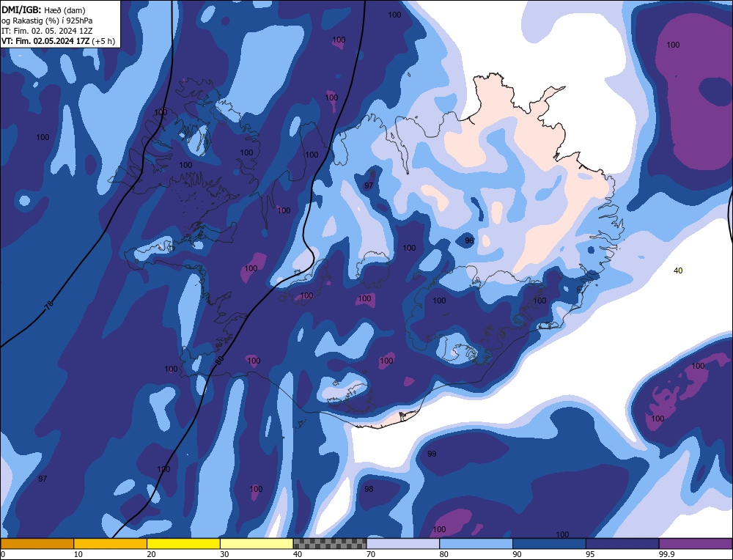
Task: Click the legend tick label '95'
Action: point(590,554)
